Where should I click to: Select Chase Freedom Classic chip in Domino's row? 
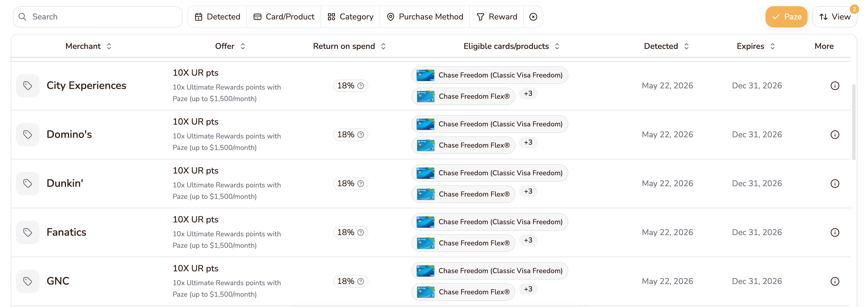[489, 124]
